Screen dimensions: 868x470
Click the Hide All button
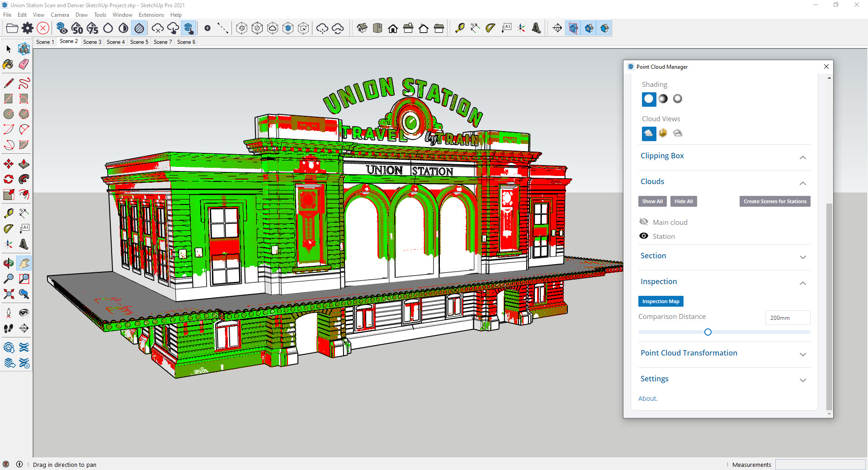click(x=684, y=201)
